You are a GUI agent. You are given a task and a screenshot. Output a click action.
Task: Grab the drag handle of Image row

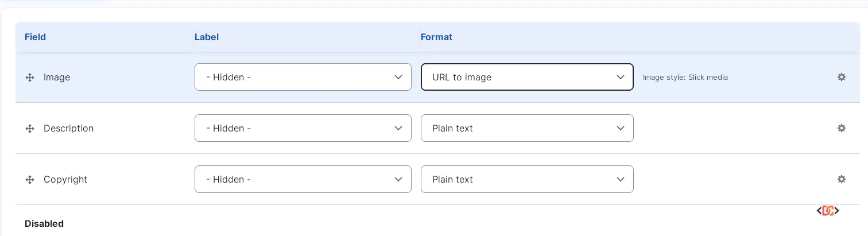click(30, 78)
